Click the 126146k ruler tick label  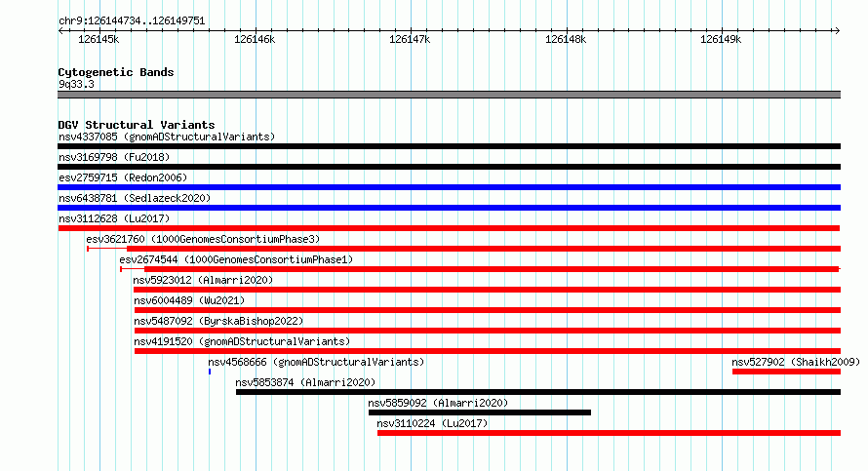[255, 39]
